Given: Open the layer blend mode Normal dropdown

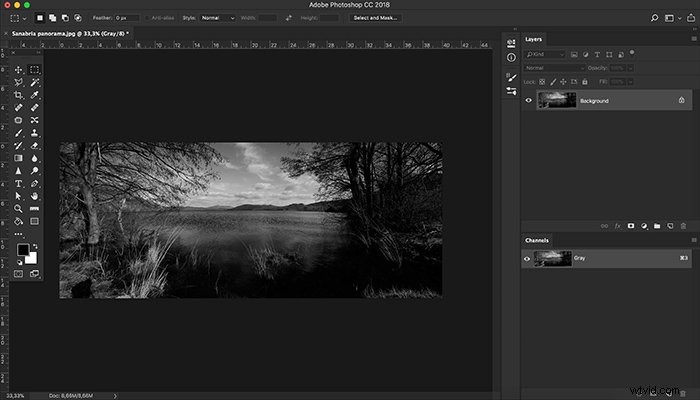Looking at the screenshot, I should 554,68.
